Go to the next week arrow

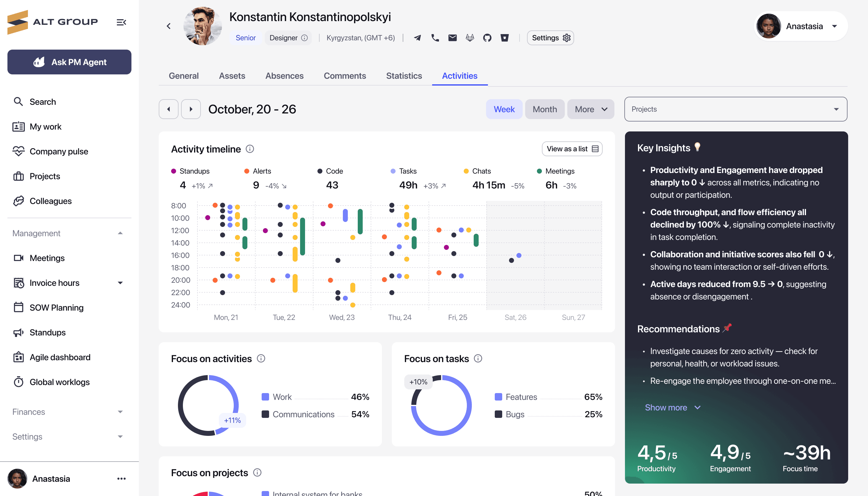point(191,109)
